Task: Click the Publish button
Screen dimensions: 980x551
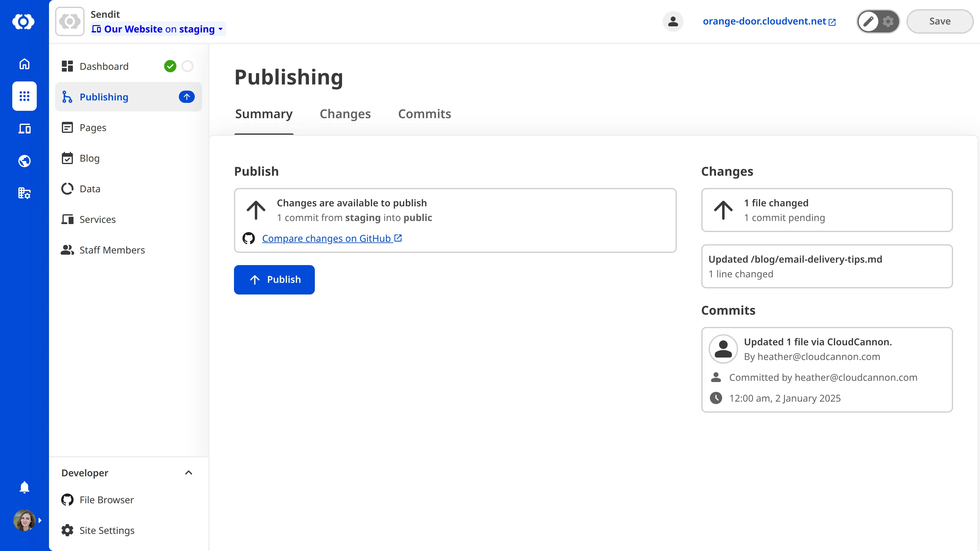Action: [x=274, y=279]
